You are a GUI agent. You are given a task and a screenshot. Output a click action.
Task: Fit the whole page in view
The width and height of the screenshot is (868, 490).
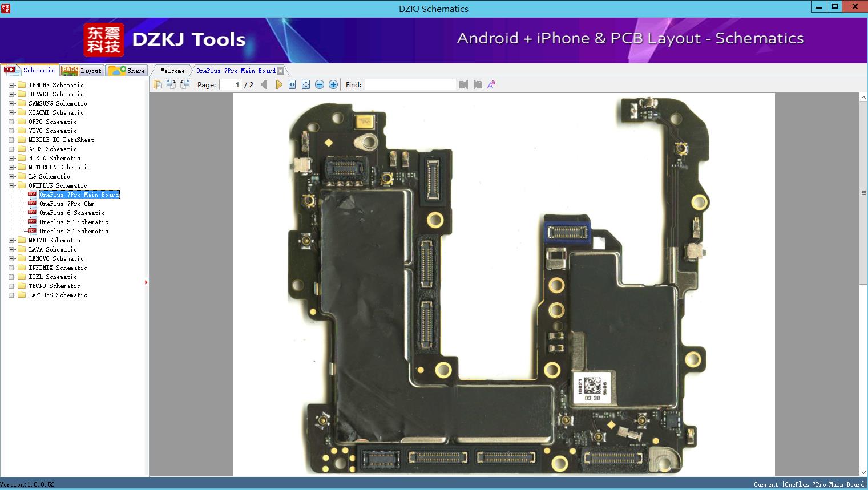[x=306, y=84]
